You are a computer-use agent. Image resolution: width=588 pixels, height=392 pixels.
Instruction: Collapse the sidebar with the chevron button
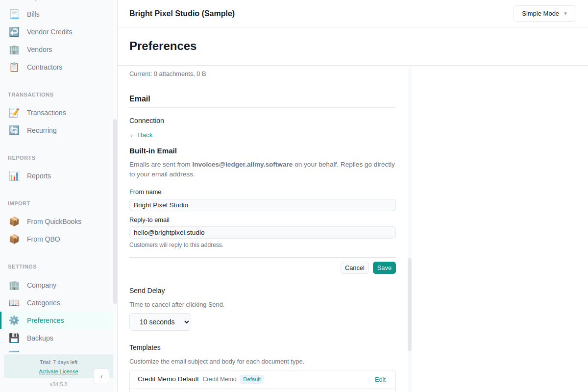101,376
